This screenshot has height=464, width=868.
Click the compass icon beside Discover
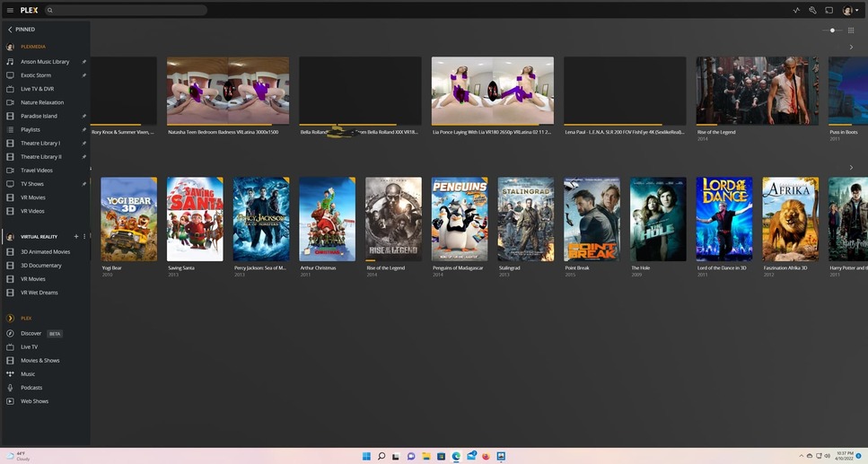(x=10, y=333)
